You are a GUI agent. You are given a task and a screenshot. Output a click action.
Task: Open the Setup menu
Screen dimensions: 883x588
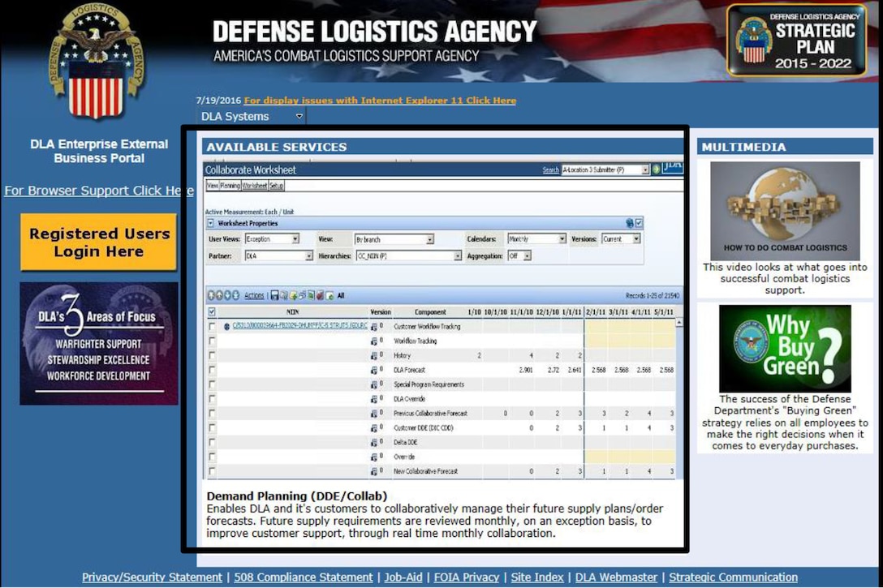point(277,185)
